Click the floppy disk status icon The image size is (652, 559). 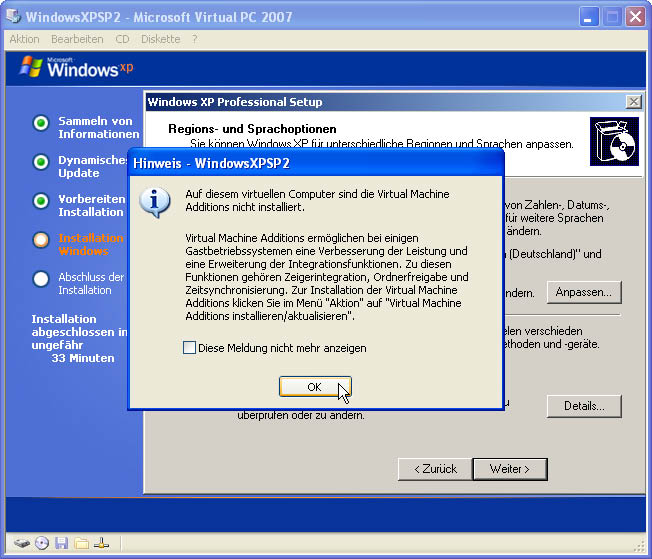(x=62, y=543)
